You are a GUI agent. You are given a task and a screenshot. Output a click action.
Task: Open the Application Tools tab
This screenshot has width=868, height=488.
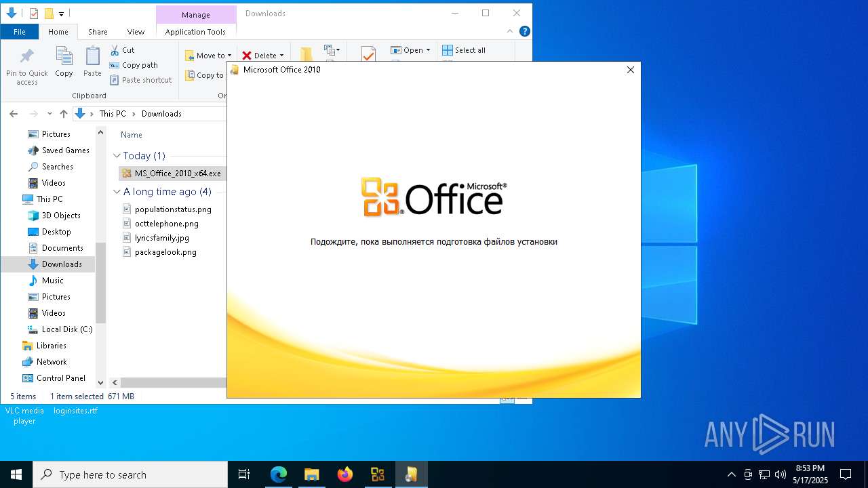(x=195, y=32)
